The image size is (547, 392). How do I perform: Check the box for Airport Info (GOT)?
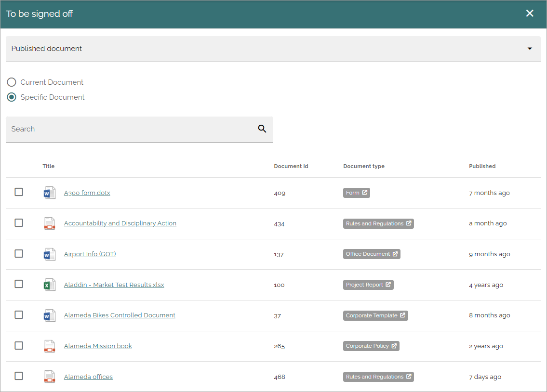tap(19, 253)
